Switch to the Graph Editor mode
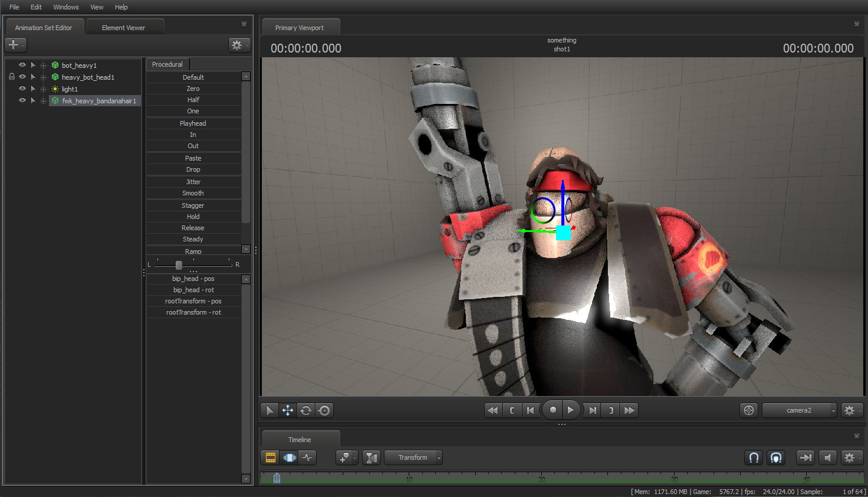Image resolution: width=868 pixels, height=497 pixels. (x=308, y=457)
